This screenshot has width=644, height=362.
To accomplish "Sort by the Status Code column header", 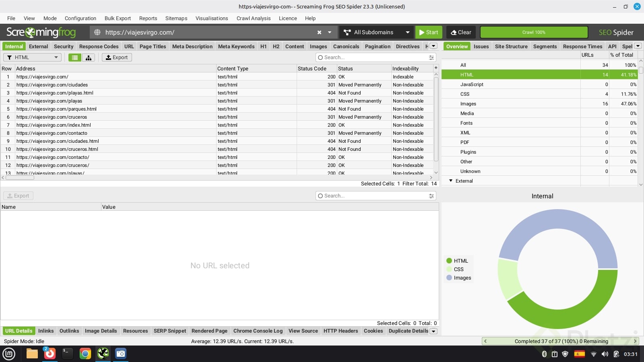I will coord(317,68).
